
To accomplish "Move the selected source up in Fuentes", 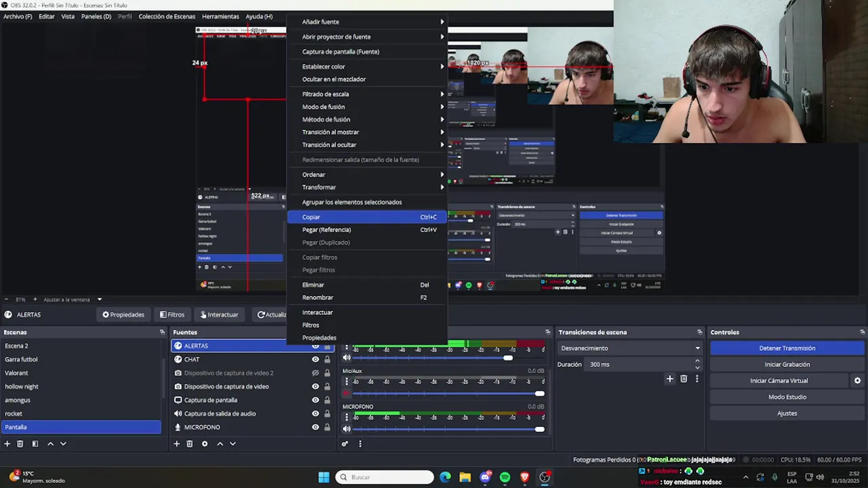I will (220, 444).
